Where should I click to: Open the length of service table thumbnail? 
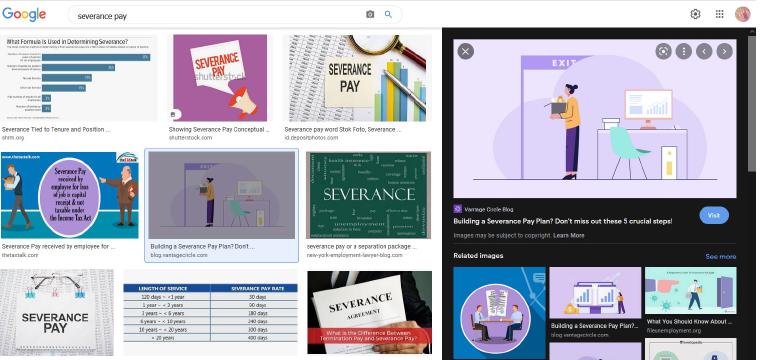[210, 312]
